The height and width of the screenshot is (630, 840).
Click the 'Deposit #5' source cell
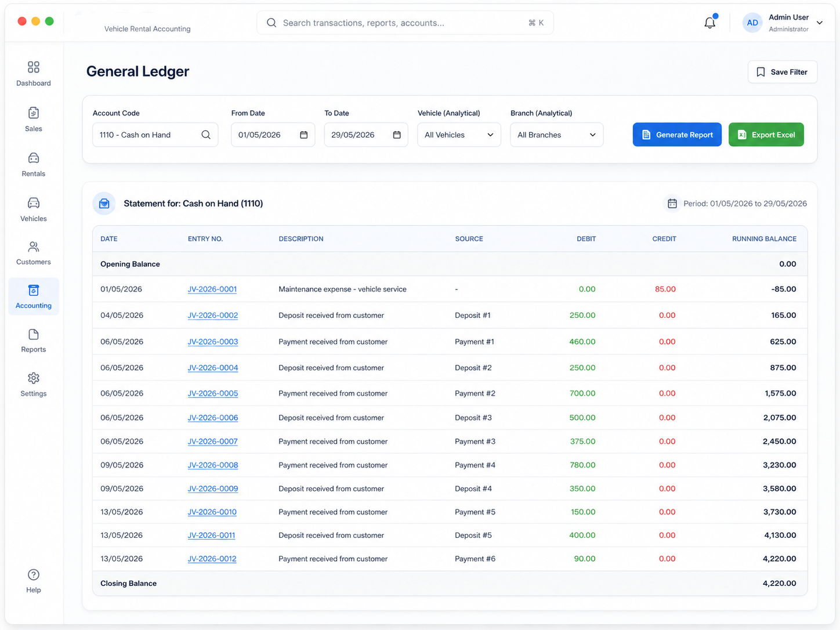pyautogui.click(x=473, y=535)
